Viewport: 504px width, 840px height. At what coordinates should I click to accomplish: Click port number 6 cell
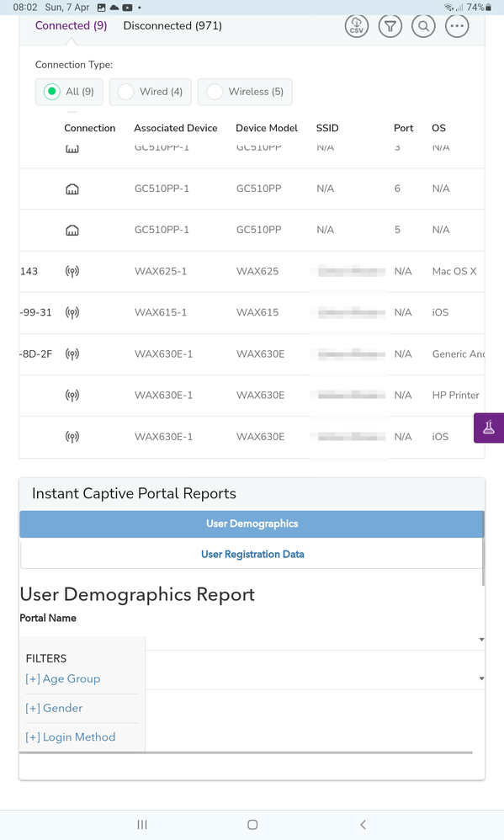(x=397, y=189)
